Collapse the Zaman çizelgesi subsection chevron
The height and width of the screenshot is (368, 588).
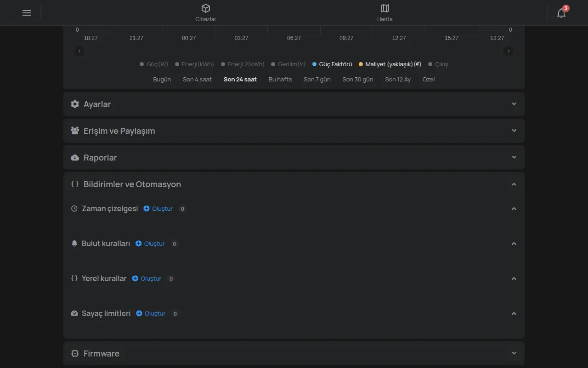pyautogui.click(x=514, y=208)
